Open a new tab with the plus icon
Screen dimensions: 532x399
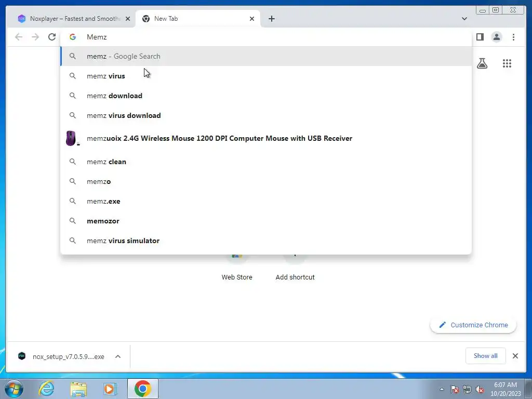point(271,19)
